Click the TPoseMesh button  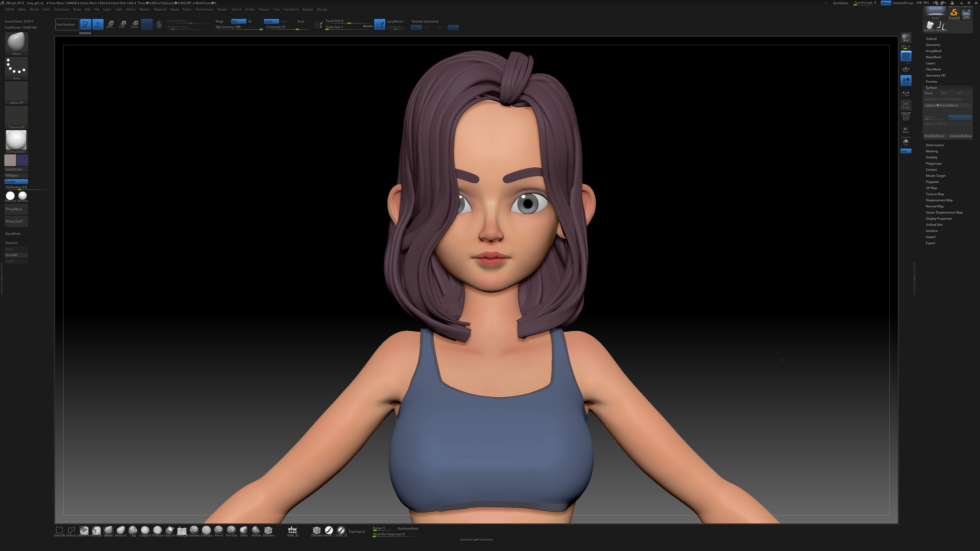coord(16,209)
